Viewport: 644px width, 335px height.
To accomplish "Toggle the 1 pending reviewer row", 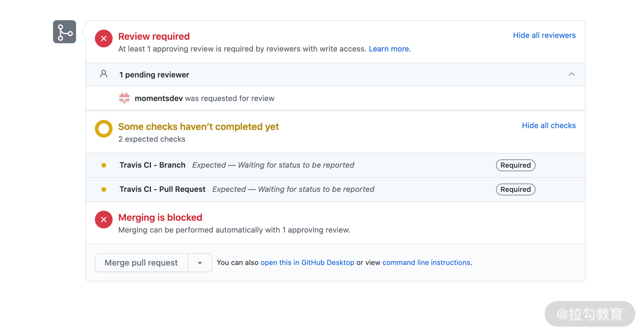I will tap(154, 75).
